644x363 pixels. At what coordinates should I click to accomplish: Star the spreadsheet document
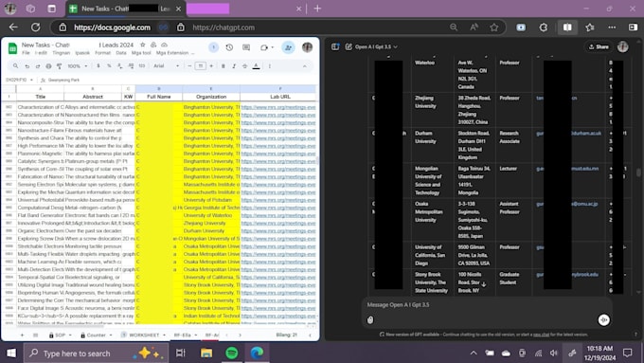(x=142, y=45)
